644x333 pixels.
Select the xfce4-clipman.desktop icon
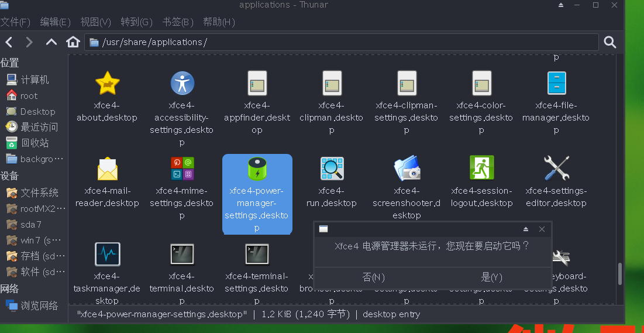pyautogui.click(x=332, y=83)
